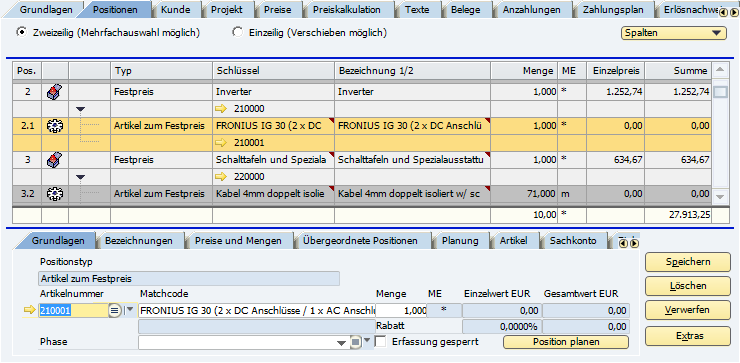The height and width of the screenshot is (363, 740).
Task: Click the Matchcode field with FRONIUS IG 30
Action: point(256,311)
